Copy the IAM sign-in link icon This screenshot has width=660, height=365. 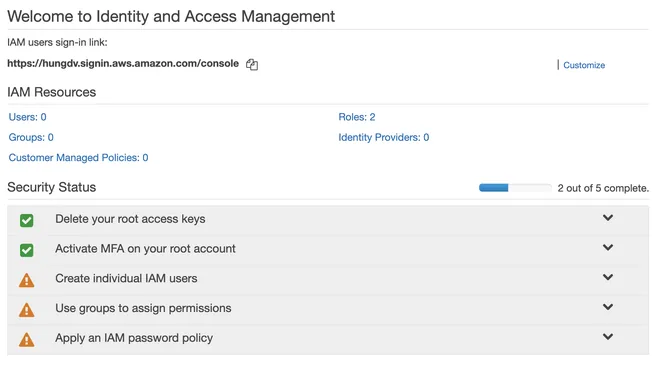click(252, 64)
